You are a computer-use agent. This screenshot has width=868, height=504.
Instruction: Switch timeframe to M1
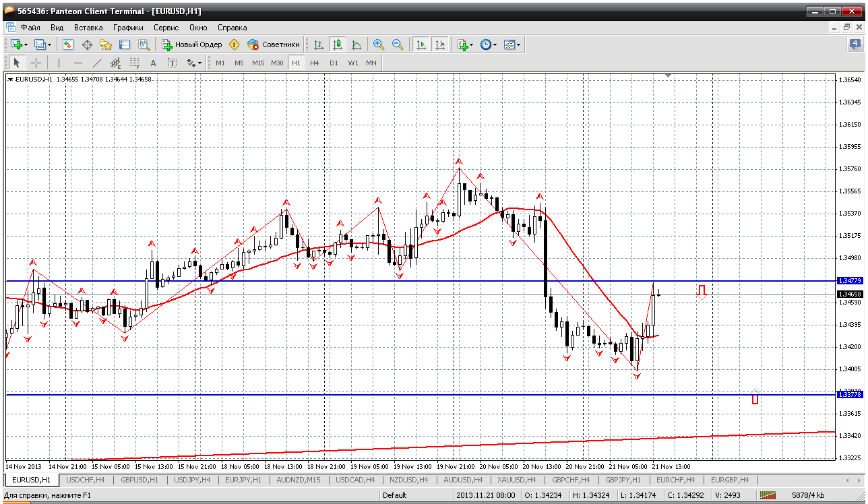click(x=220, y=63)
